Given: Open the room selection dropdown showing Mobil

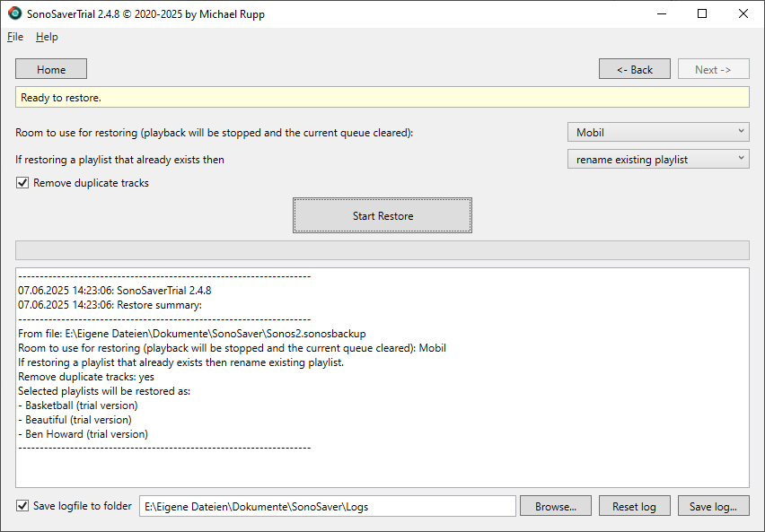Looking at the screenshot, I should click(657, 131).
